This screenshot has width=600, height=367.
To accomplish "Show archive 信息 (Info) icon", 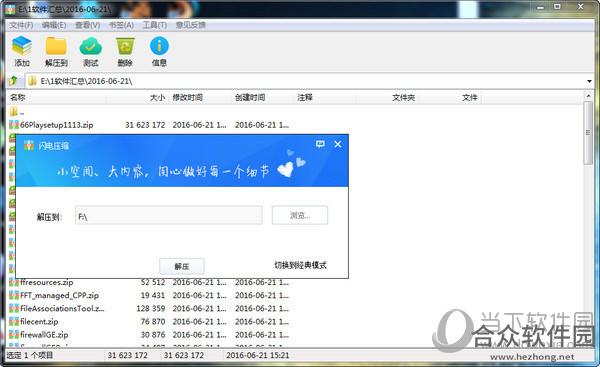I will [159, 51].
